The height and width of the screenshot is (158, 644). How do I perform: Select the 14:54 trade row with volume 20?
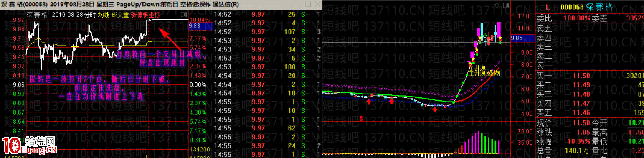268,76
